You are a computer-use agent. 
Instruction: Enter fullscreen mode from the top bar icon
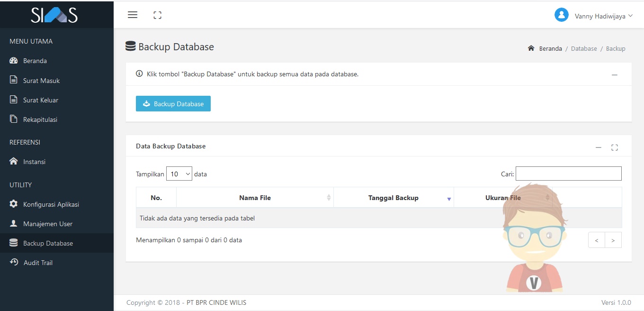(158, 15)
